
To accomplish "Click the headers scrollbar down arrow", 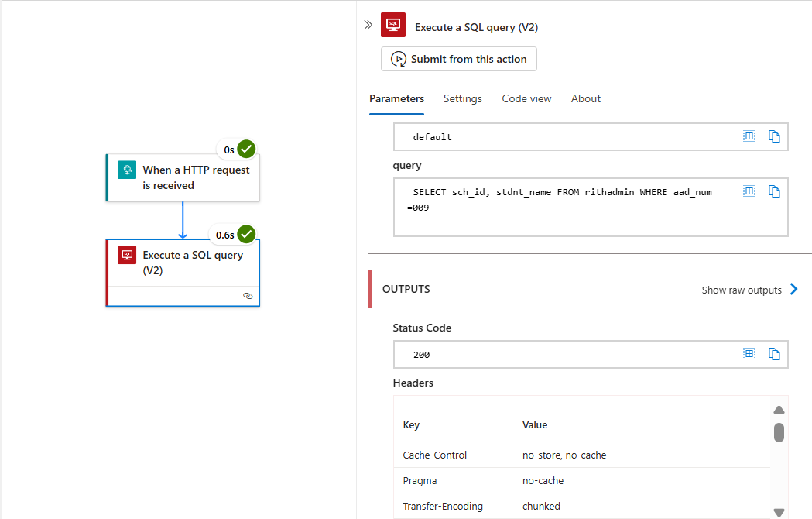I will 779,512.
